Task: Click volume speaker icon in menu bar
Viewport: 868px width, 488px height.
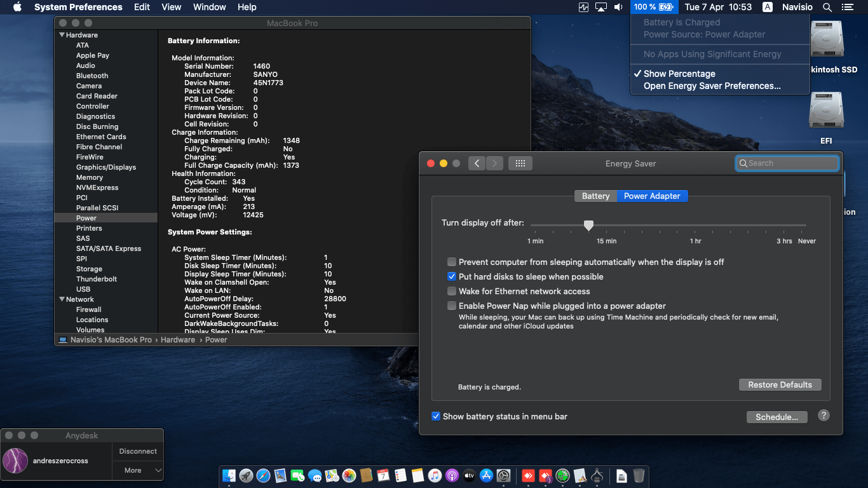Action: (x=618, y=7)
